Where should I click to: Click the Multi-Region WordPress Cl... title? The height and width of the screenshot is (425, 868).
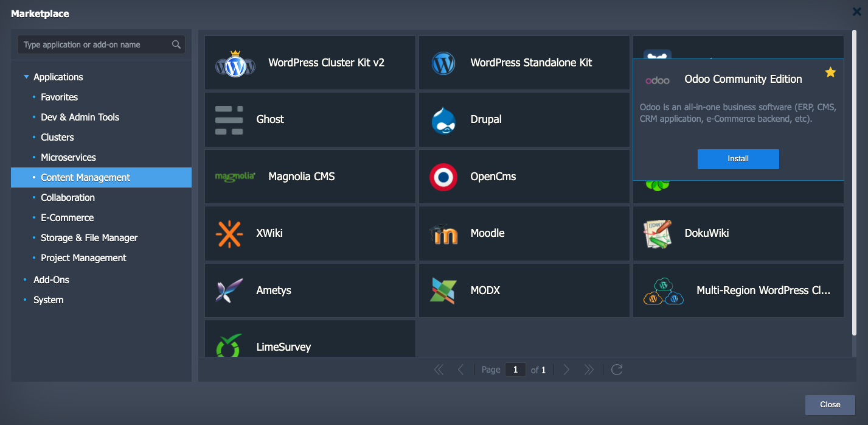pyautogui.click(x=763, y=290)
